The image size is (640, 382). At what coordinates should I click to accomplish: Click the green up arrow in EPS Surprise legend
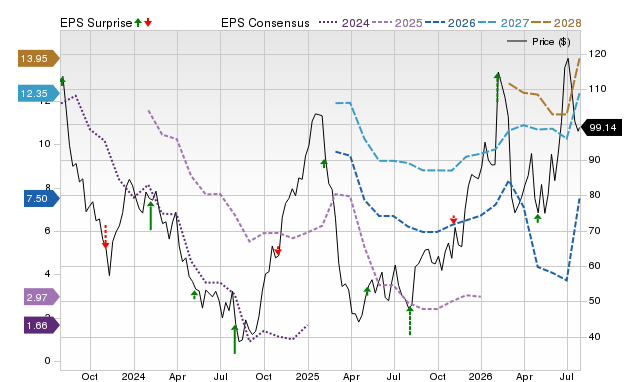(138, 22)
